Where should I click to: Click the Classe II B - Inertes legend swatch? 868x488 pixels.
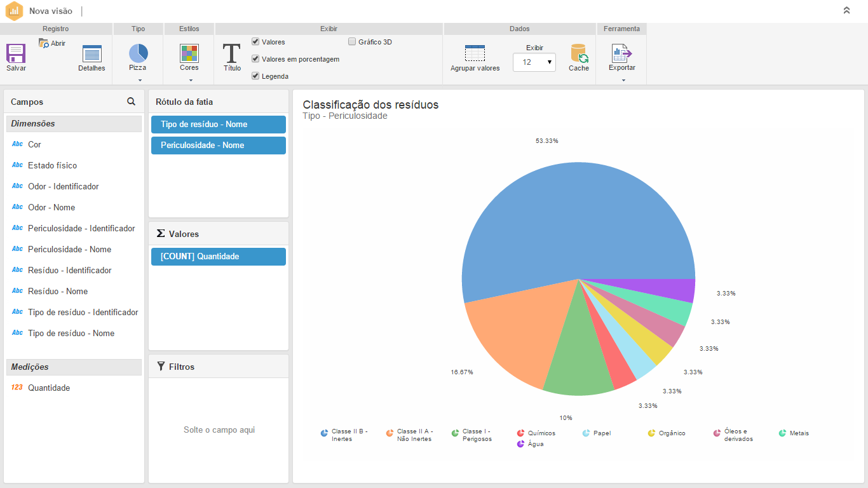[325, 433]
